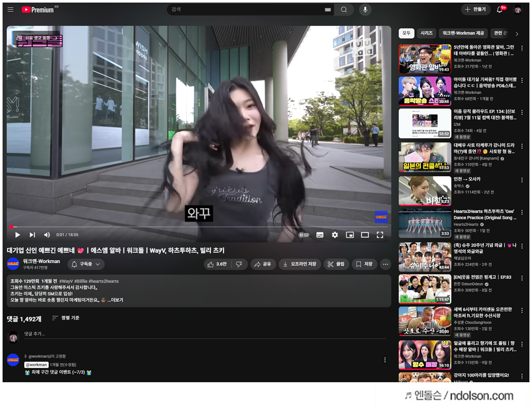This screenshot has height=409, width=532.
Task: Open the hamburger guide menu
Action: click(x=10, y=9)
